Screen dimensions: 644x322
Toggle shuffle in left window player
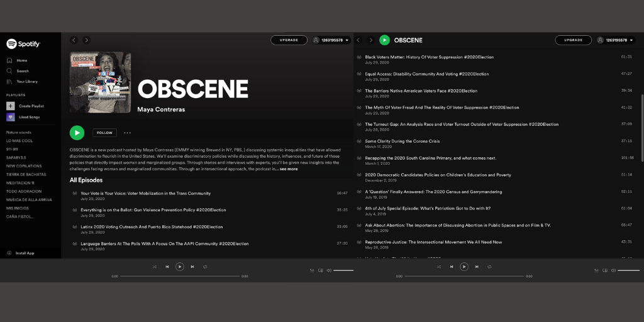coord(155,267)
